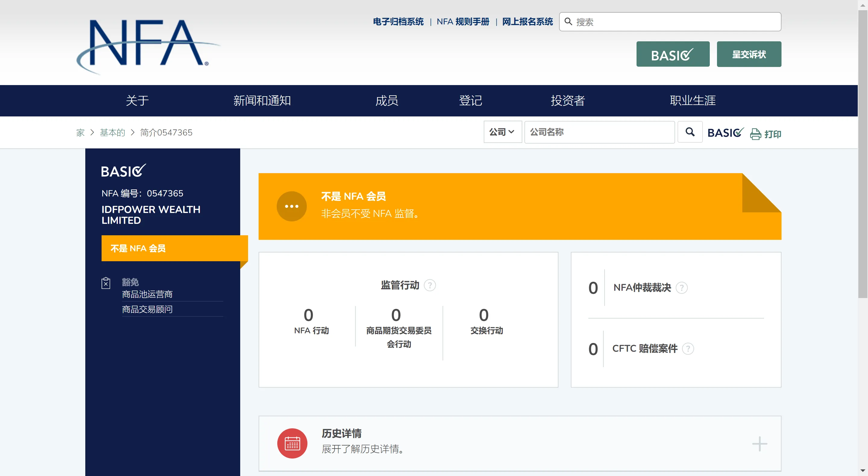Click the clipboard icon next to 豁免

coord(106,283)
